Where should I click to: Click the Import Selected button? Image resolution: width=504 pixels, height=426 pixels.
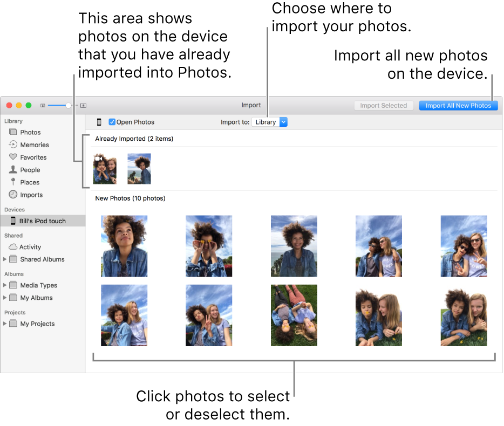(383, 106)
